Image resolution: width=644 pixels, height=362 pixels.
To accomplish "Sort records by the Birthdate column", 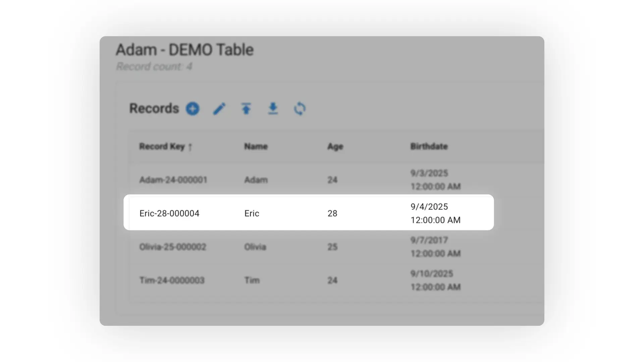I will (x=429, y=146).
